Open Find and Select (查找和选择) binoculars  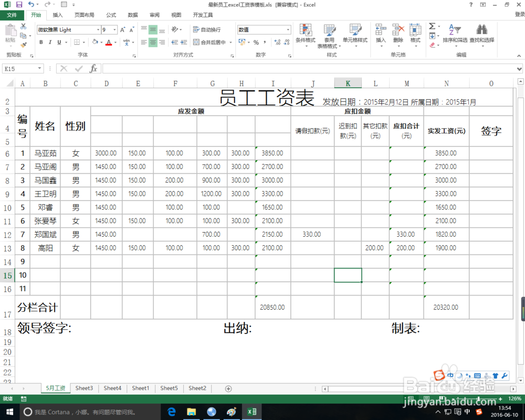pos(482,29)
